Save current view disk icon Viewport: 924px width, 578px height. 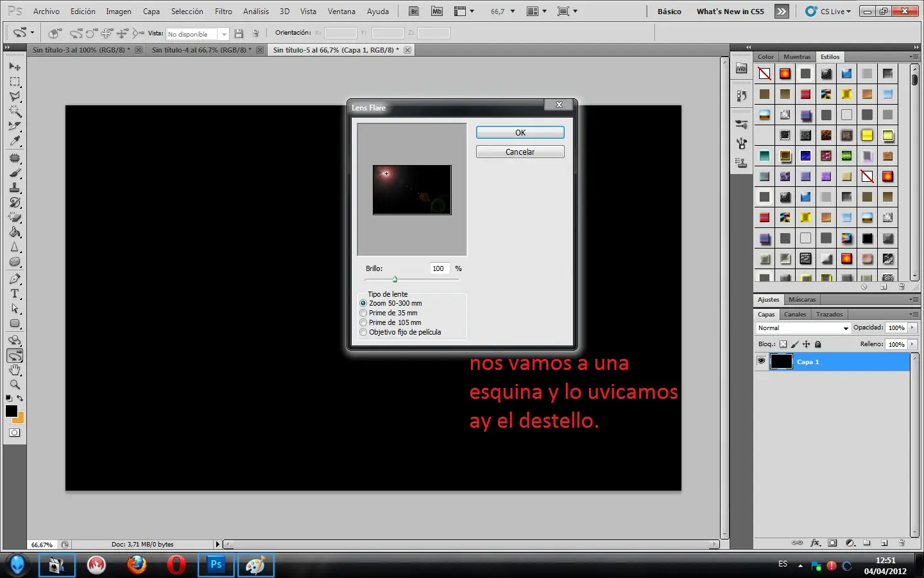click(239, 33)
